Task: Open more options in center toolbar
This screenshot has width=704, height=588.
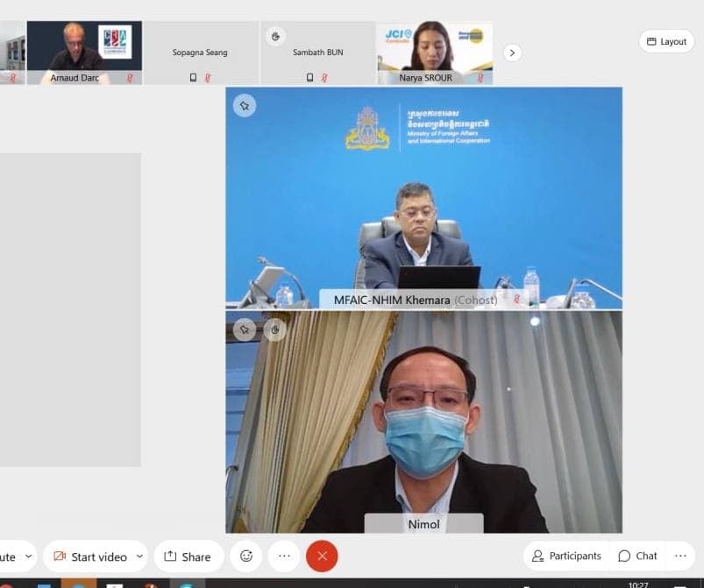Action: pos(284,556)
